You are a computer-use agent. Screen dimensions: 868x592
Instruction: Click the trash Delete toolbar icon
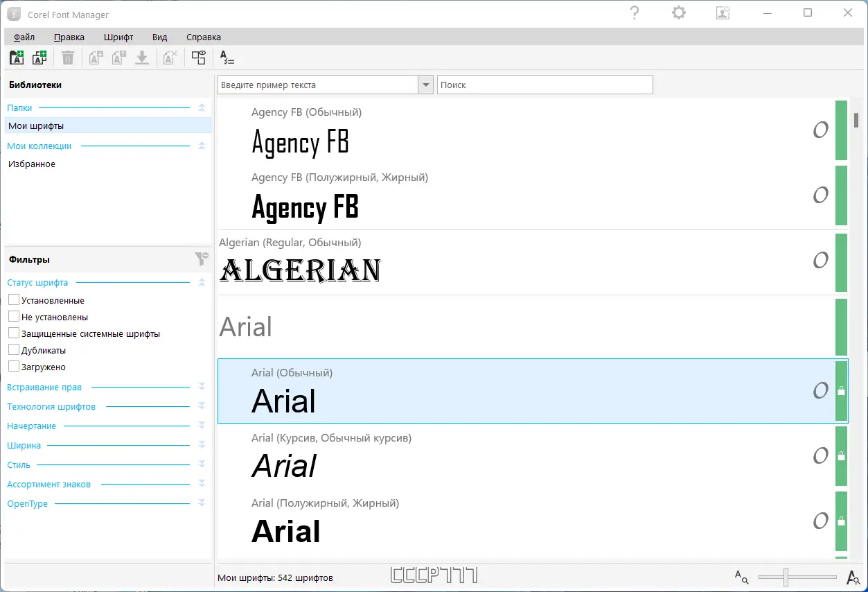coord(67,58)
